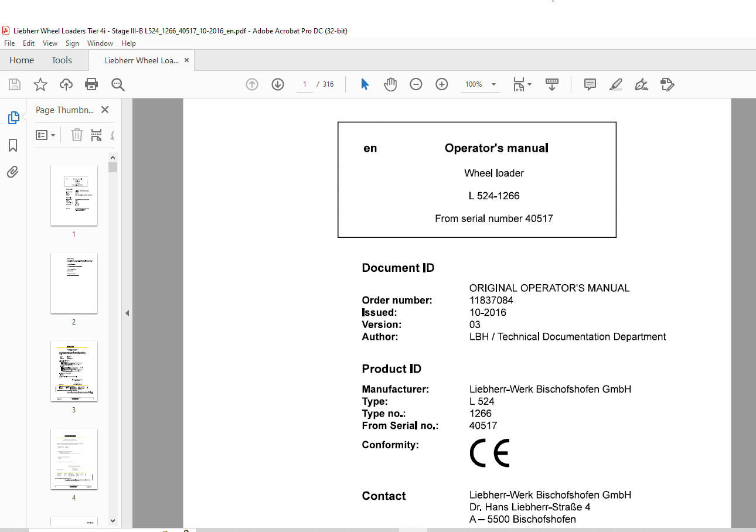Image resolution: width=756 pixels, height=532 pixels.
Task: Click the current page number field
Action: [305, 84]
